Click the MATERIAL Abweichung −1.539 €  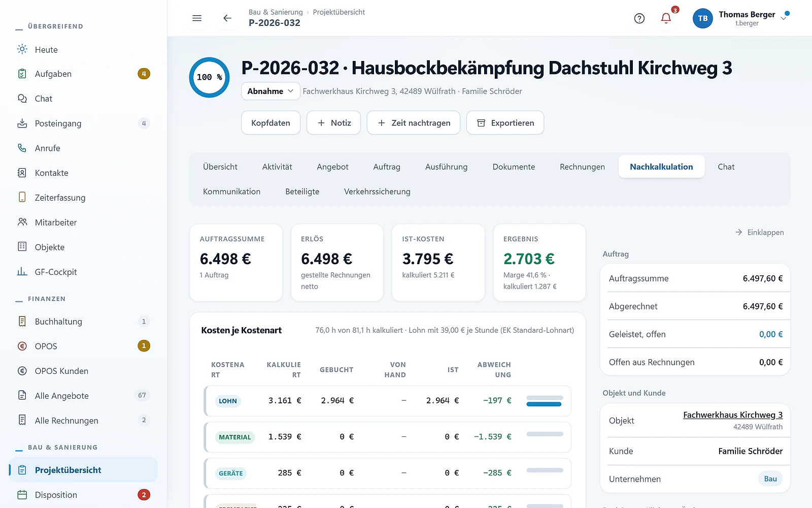492,437
